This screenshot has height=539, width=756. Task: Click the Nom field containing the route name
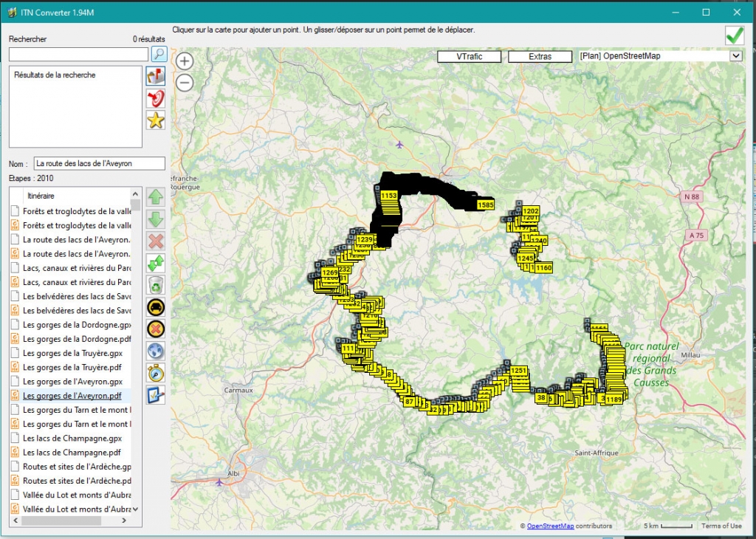(100, 163)
